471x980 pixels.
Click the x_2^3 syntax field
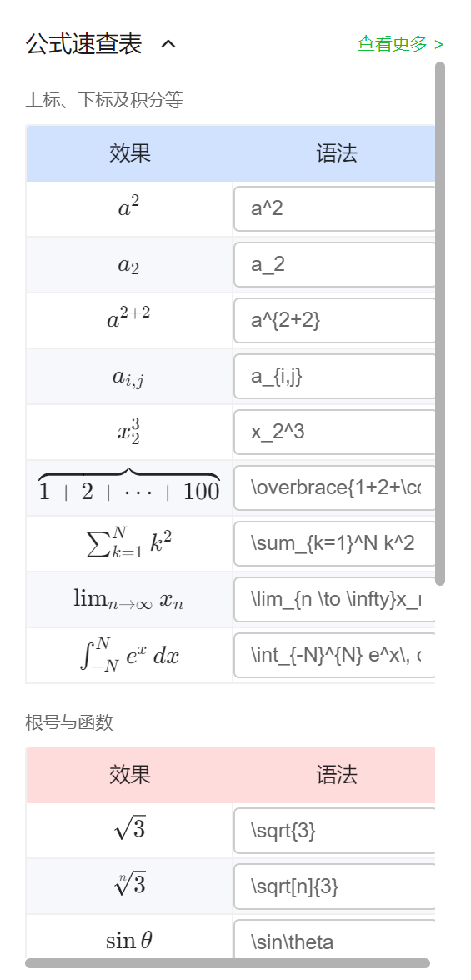click(x=334, y=432)
